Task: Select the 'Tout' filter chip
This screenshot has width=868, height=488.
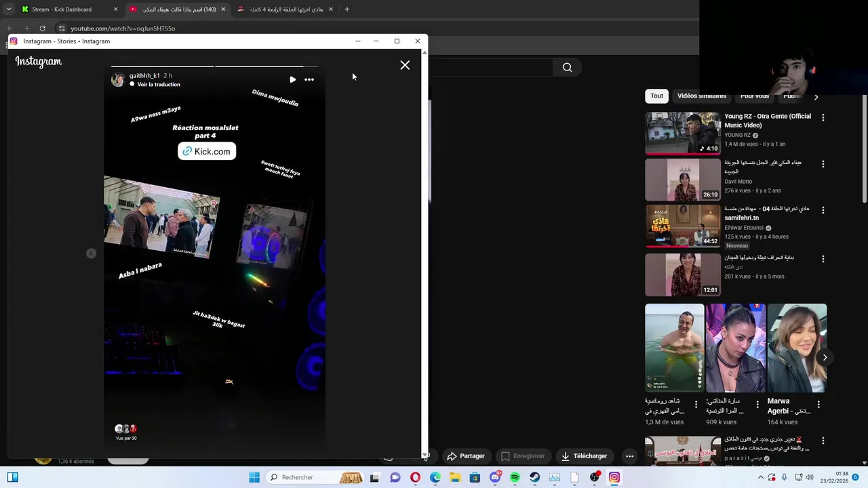Action: 657,96
